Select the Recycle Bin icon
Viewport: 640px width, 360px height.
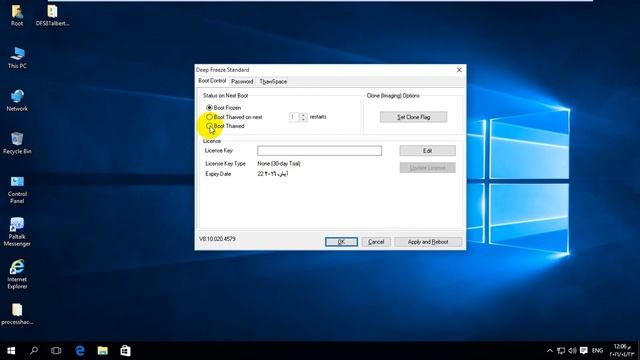pyautogui.click(x=17, y=143)
